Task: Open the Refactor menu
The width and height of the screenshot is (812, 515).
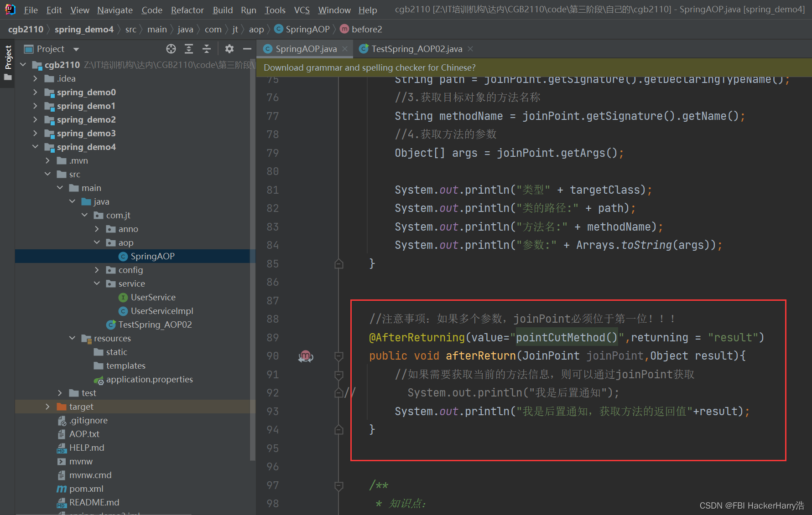Action: [187, 10]
